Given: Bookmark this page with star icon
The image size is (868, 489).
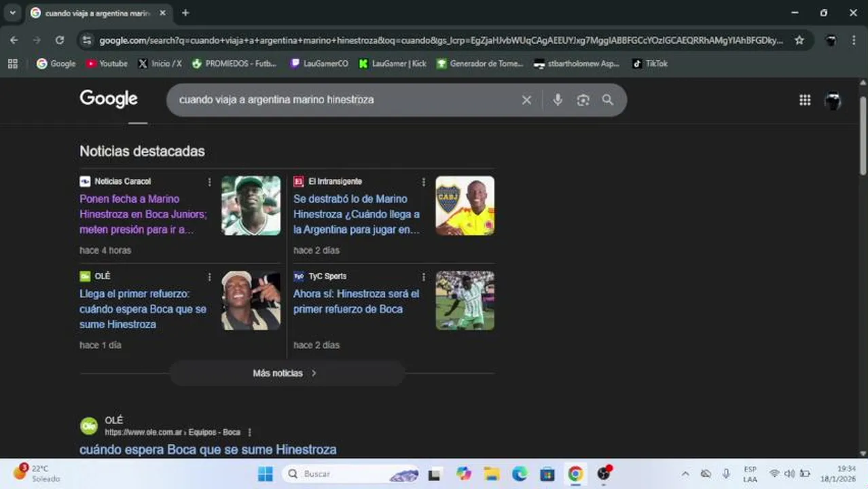Looking at the screenshot, I should (x=799, y=40).
